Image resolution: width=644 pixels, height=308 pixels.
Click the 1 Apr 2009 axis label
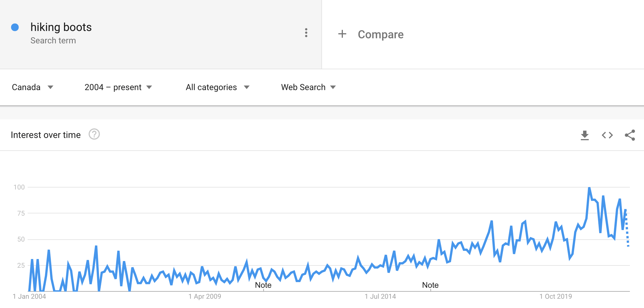coord(205,296)
